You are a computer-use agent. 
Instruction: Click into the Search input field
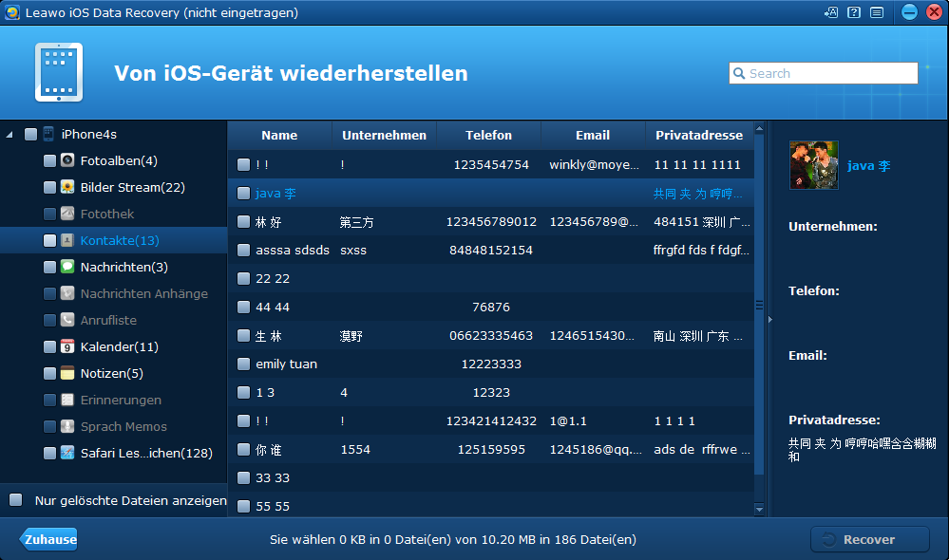point(823,73)
